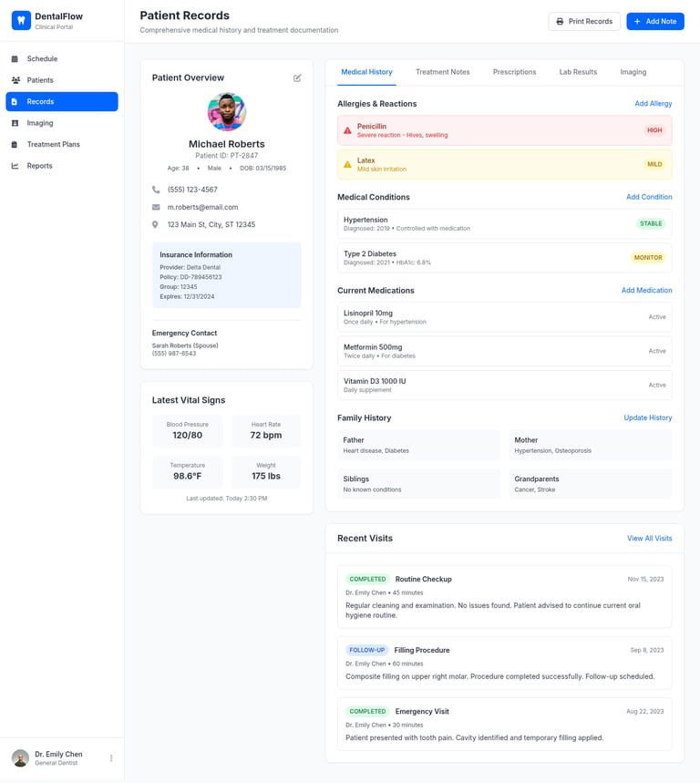Click the View All Visits link

(649, 539)
